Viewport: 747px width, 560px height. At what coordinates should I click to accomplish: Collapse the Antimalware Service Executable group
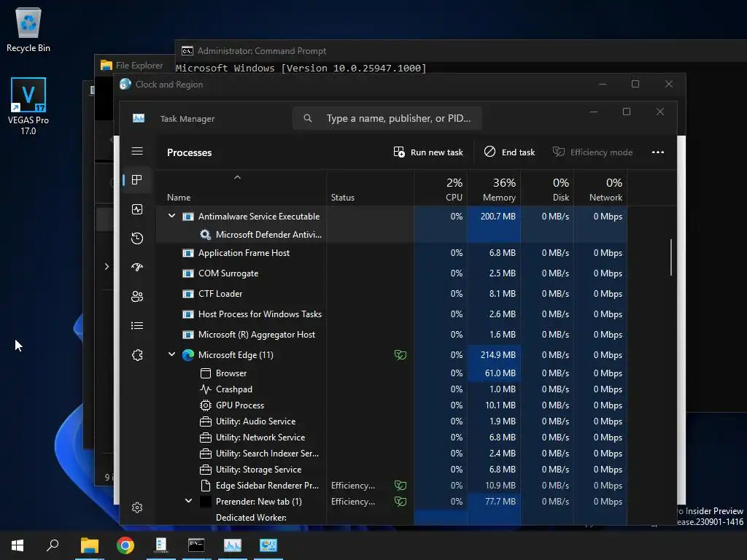[171, 216]
